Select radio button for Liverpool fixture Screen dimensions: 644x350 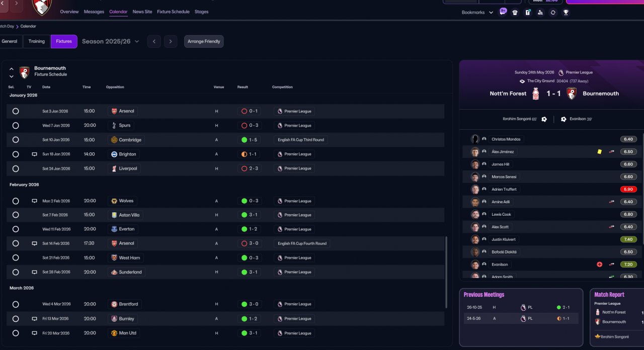click(16, 168)
